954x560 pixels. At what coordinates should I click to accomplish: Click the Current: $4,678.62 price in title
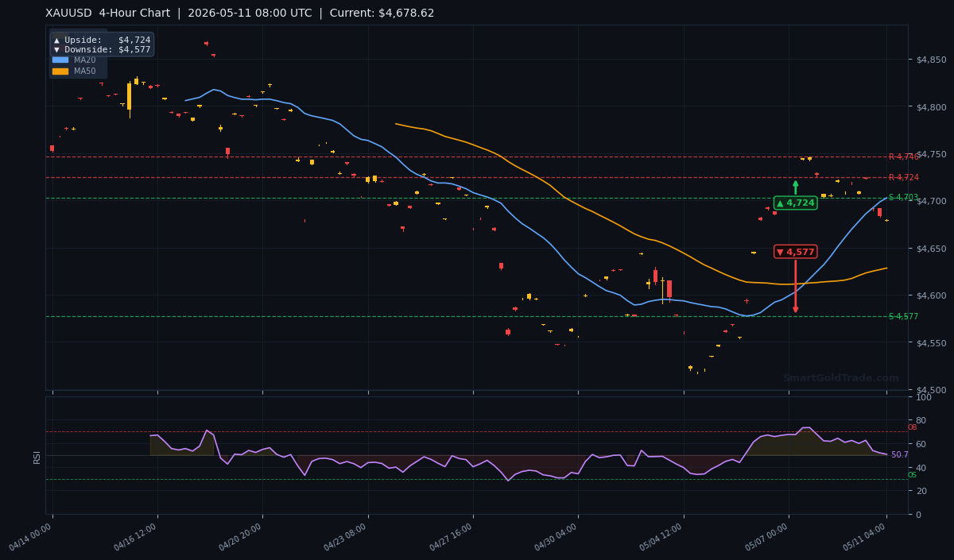point(382,14)
